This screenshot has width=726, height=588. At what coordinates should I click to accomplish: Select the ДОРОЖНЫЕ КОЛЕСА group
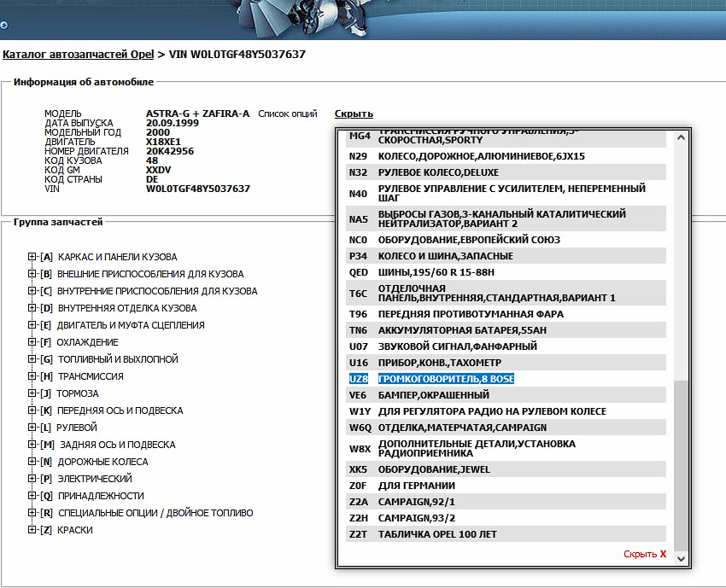(102, 462)
